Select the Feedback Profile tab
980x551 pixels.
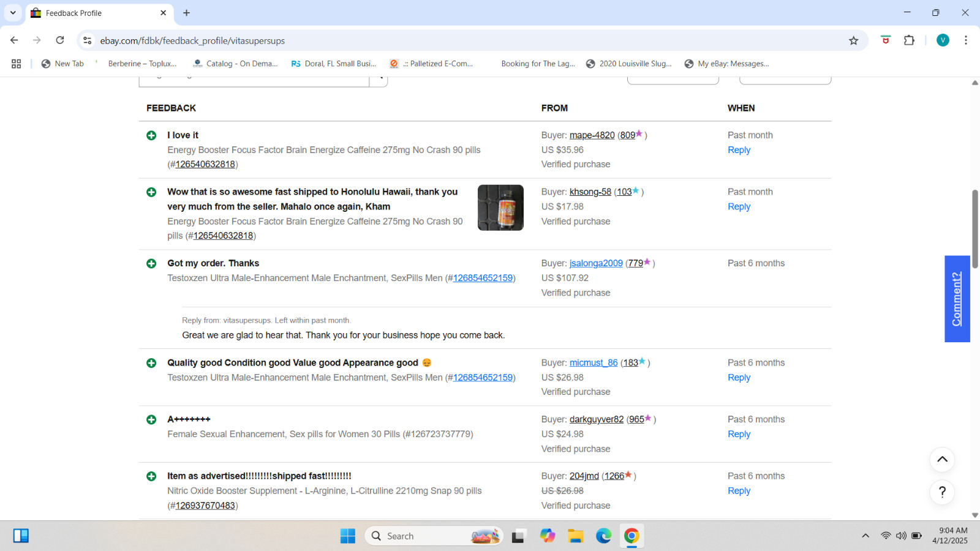click(99, 13)
